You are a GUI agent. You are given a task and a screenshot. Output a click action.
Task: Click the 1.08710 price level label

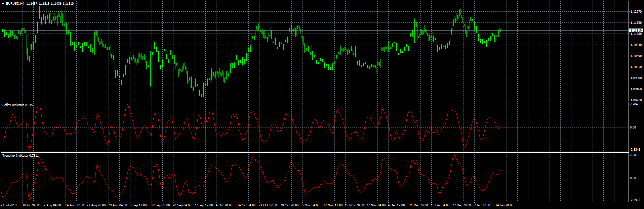coord(636,100)
